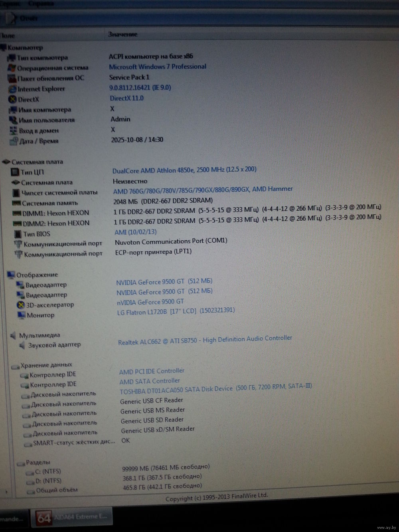This screenshot has height=532, width=399.
Task: Click the 3D-акселератор icon
Action: pyautogui.click(x=20, y=305)
